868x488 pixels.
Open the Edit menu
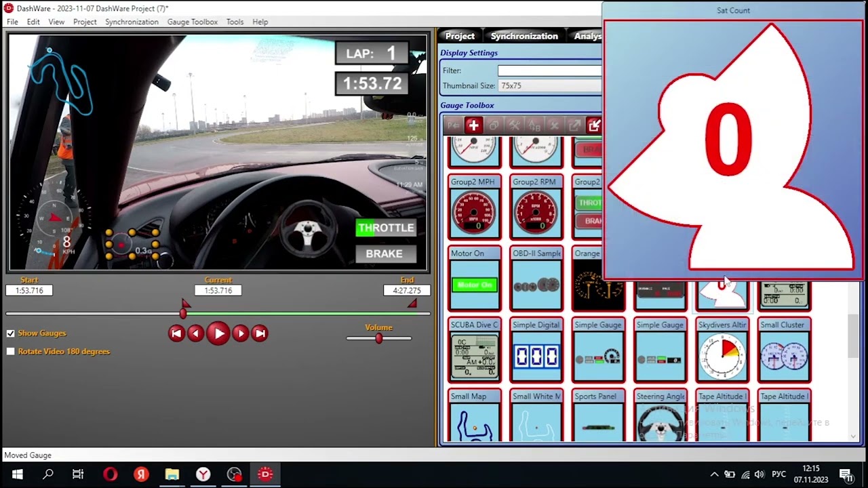(x=33, y=22)
